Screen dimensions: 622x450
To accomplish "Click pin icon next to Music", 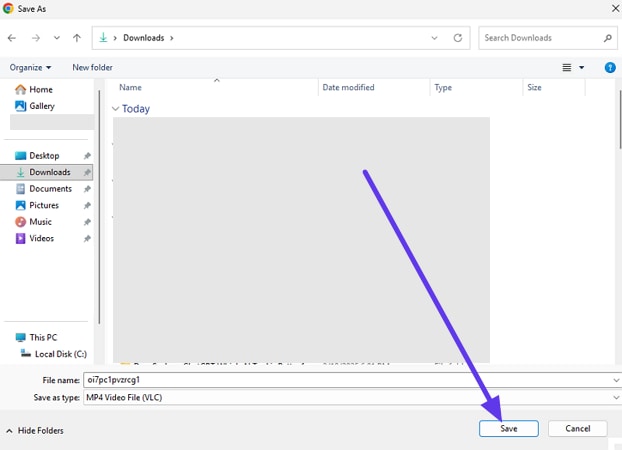I will tap(87, 222).
